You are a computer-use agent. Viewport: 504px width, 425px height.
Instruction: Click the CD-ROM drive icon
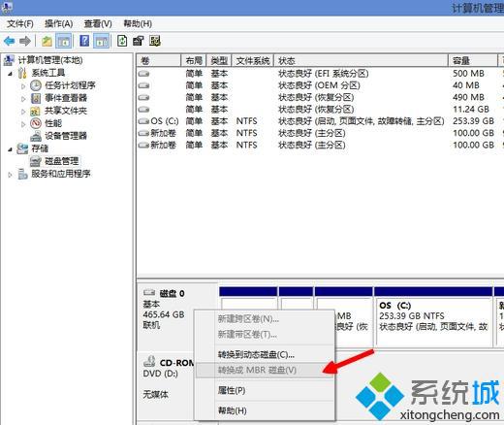point(149,361)
